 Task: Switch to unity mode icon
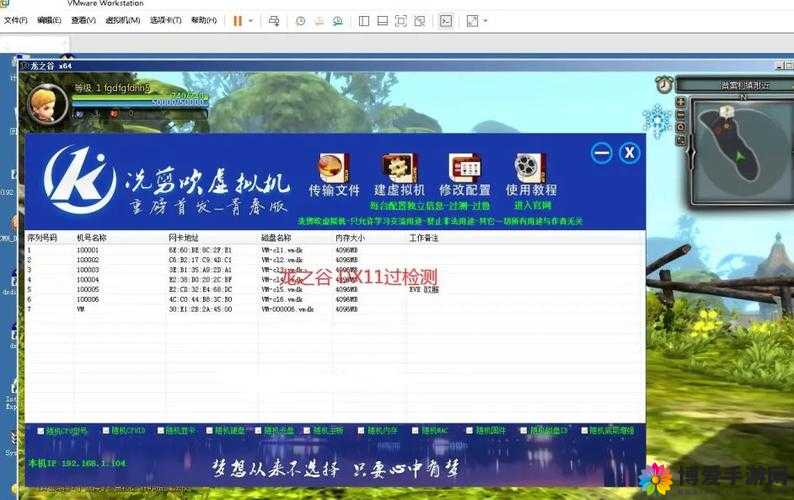click(x=419, y=21)
